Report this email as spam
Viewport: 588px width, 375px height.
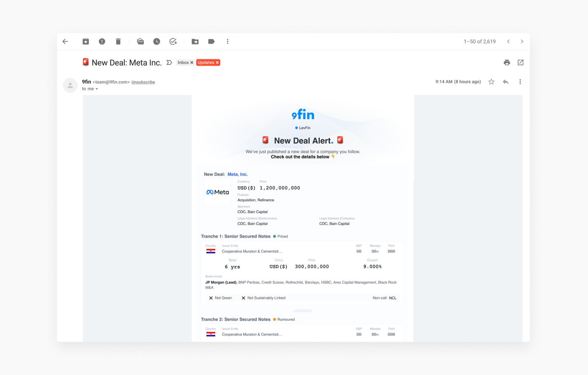[102, 41]
